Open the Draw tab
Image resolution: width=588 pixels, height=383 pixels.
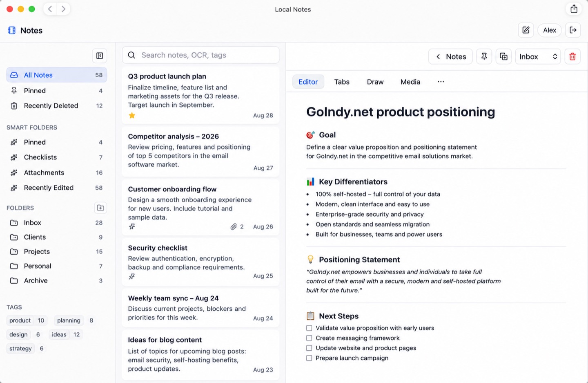click(375, 82)
